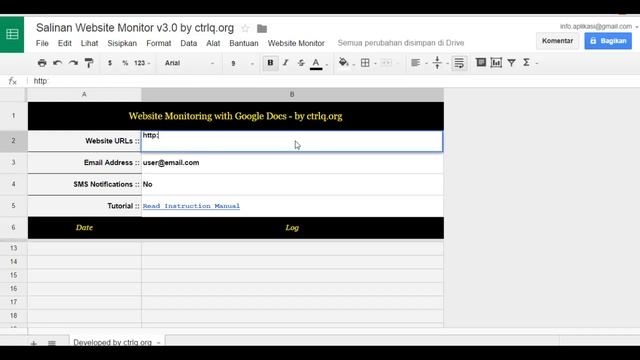Click the Insert chart icon
The height and width of the screenshot is (360, 640).
[496, 62]
